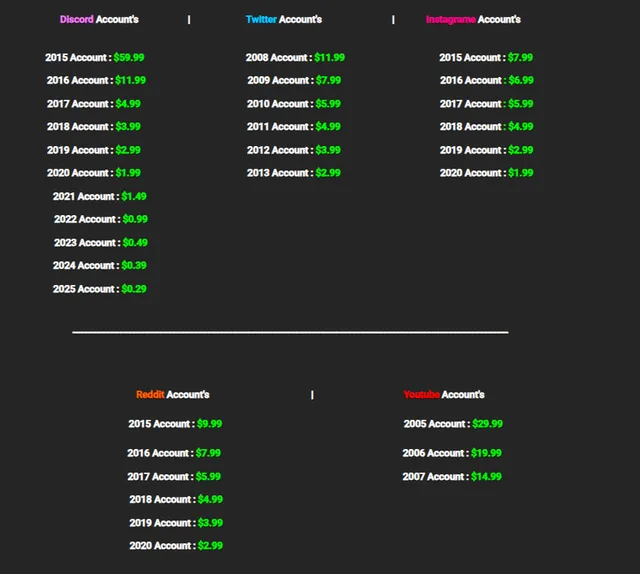Click the Twitter Account's heading

284,20
